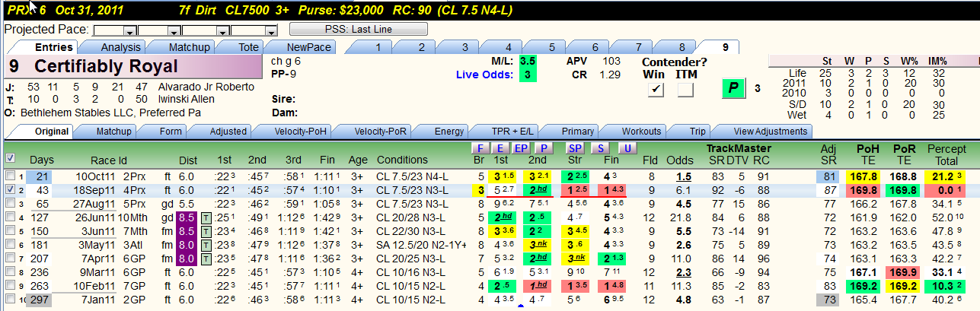
Task: Check the box for row 6 3May11
Action: tap(10, 244)
